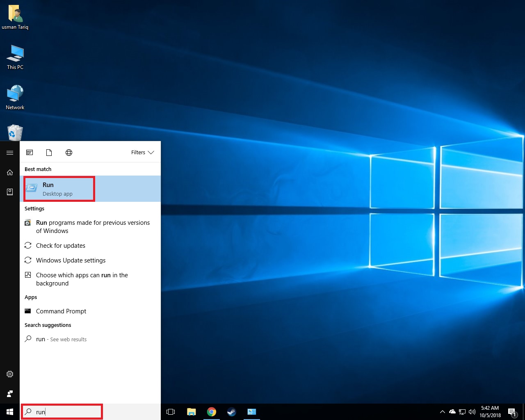The width and height of the screenshot is (525, 420).
Task: Select Check for updates setting
Action: click(60, 246)
